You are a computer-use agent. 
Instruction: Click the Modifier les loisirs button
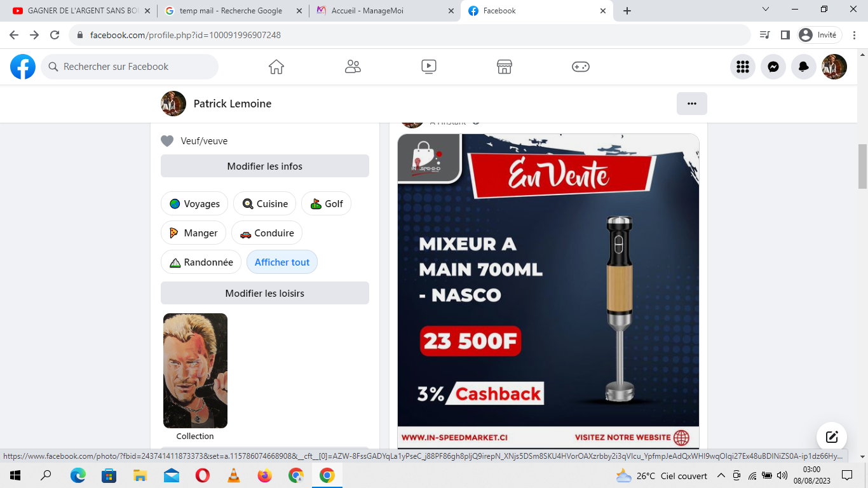pos(265,294)
